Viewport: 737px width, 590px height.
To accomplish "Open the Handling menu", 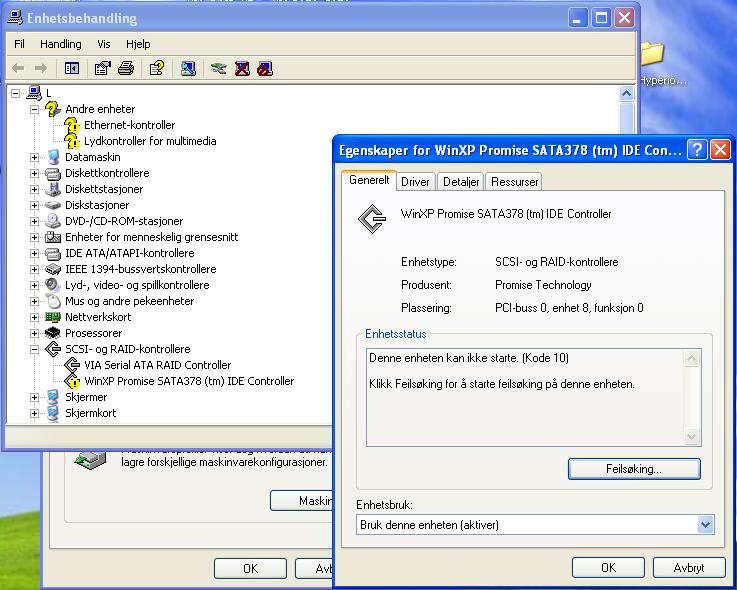I will tap(61, 44).
